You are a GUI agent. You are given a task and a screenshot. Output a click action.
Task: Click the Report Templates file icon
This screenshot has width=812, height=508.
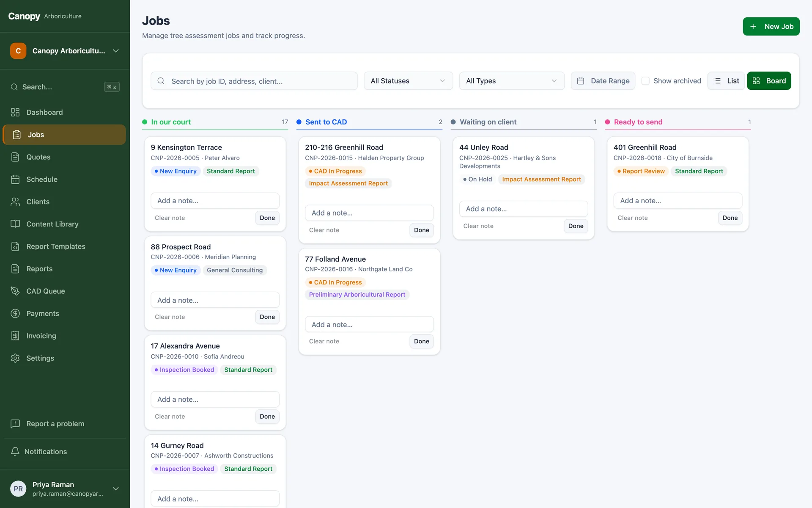(x=15, y=246)
